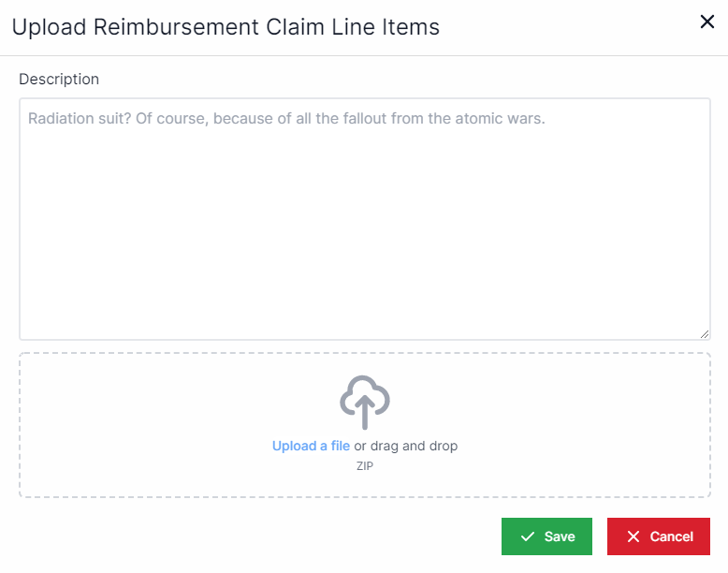Click the dialog title text
This screenshot has width=728, height=573.
(x=226, y=27)
